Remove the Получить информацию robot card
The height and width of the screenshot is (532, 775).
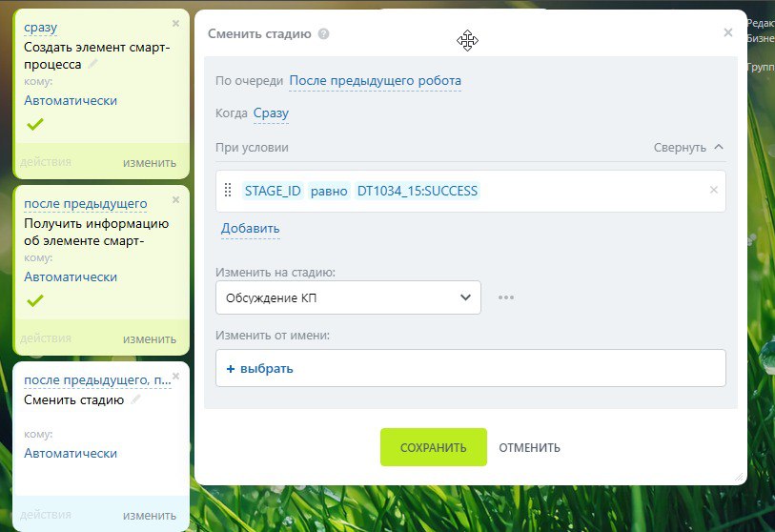coord(175,200)
